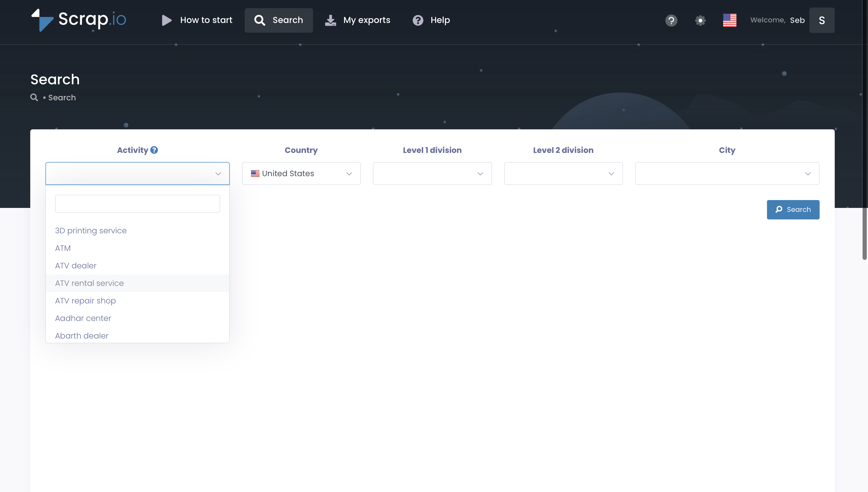Expand the Level 1 division dropdown
Screen dimensions: 868x492
tap(432, 173)
